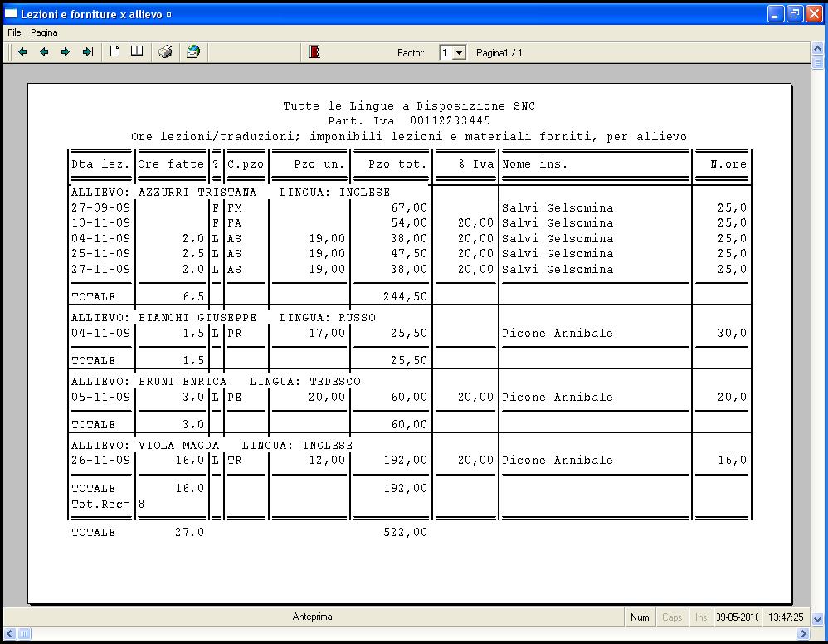
Task: Go to previous page arrow
Action: pos(44,51)
